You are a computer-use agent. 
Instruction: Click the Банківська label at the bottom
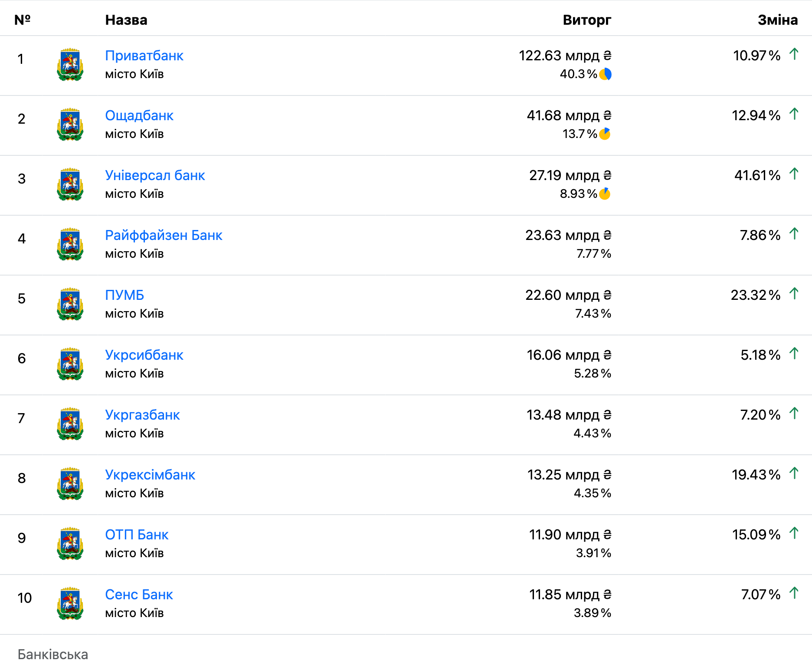coord(53,654)
